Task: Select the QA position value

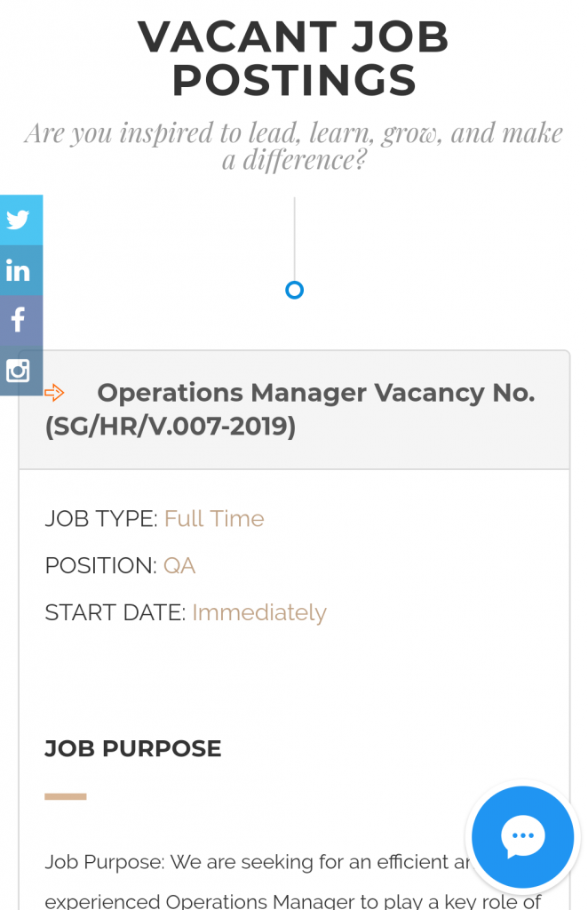Action: click(179, 566)
